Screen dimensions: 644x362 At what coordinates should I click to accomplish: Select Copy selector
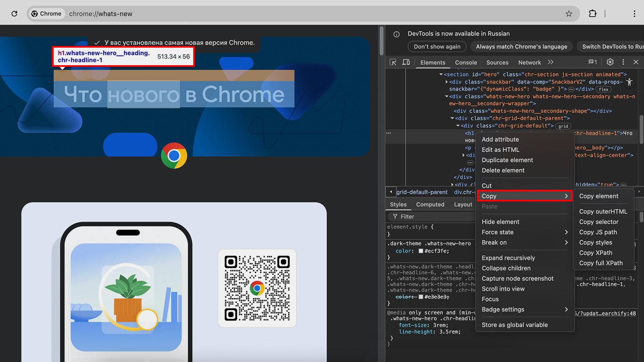604,222
